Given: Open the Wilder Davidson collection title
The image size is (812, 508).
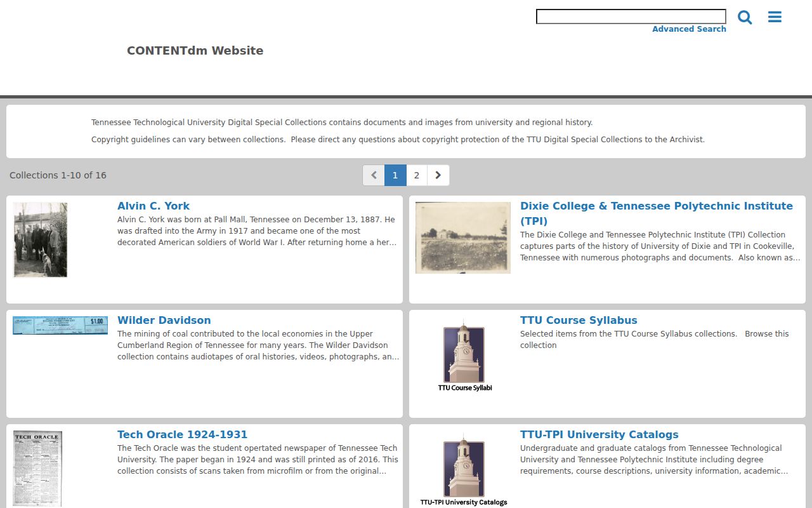Looking at the screenshot, I should tap(164, 320).
